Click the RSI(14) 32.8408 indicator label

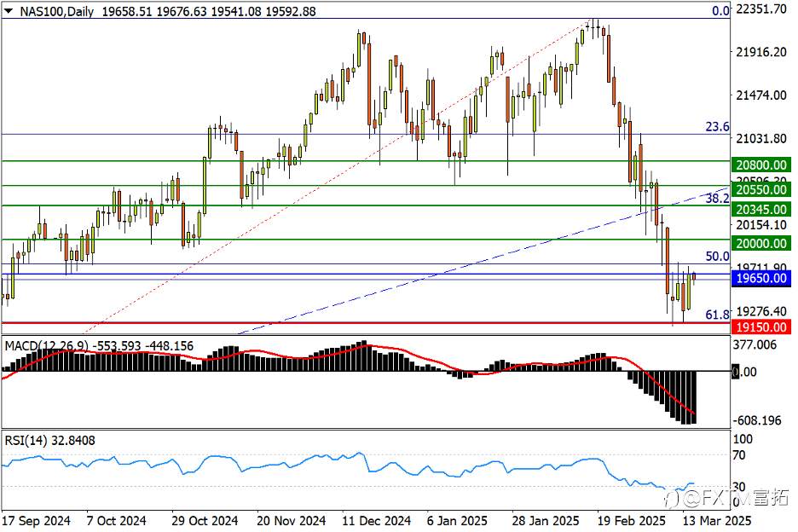(x=49, y=441)
